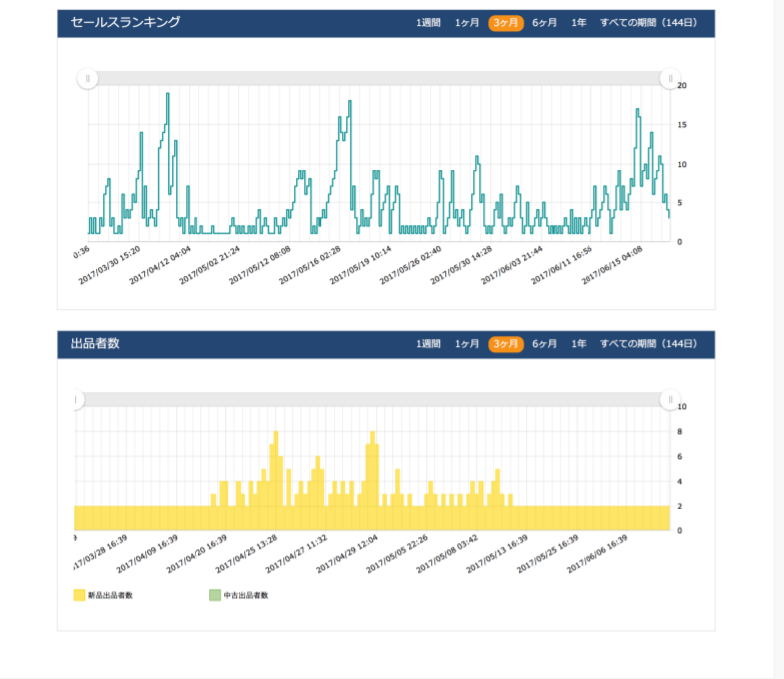Viewport: 784px width, 679px height.
Task: Choose 6ヶ月 range in 出品者数 panel
Action: pyautogui.click(x=545, y=344)
